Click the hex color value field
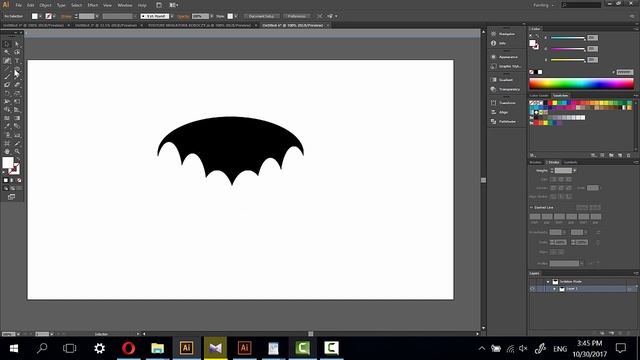The width and height of the screenshot is (640, 360). point(624,72)
